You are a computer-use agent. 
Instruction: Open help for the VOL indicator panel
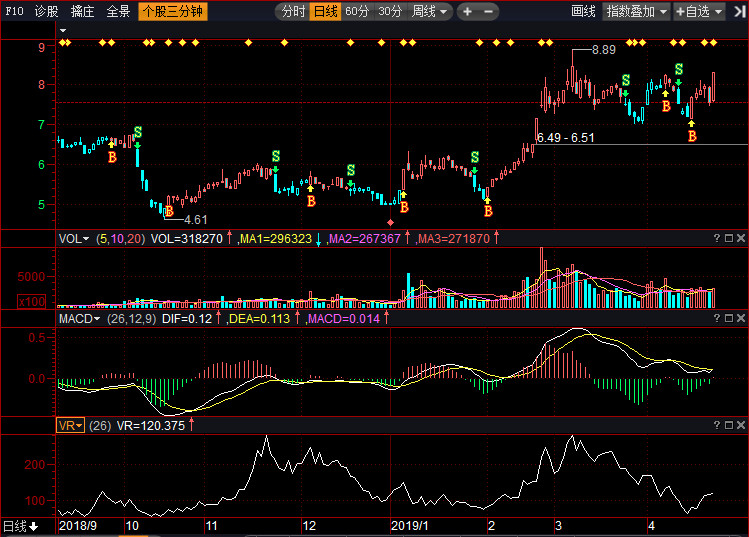tap(717, 238)
